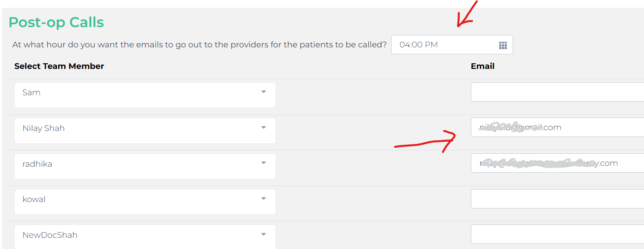The height and width of the screenshot is (249, 644).
Task: Expand the kowal dropdown arrow
Action: pyautogui.click(x=264, y=199)
